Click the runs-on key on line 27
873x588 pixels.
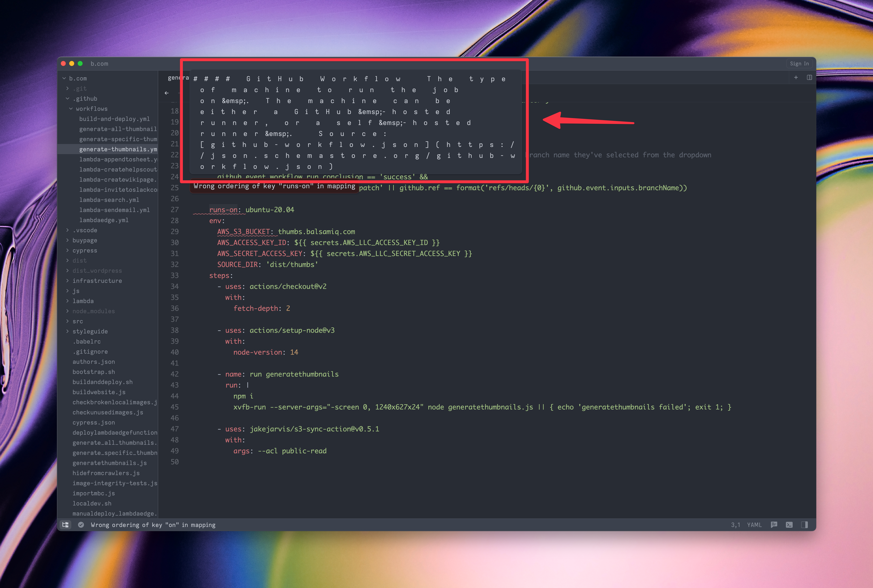pos(224,210)
